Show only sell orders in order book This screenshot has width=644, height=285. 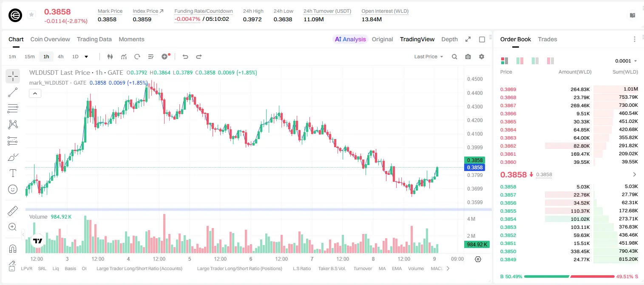point(550,61)
